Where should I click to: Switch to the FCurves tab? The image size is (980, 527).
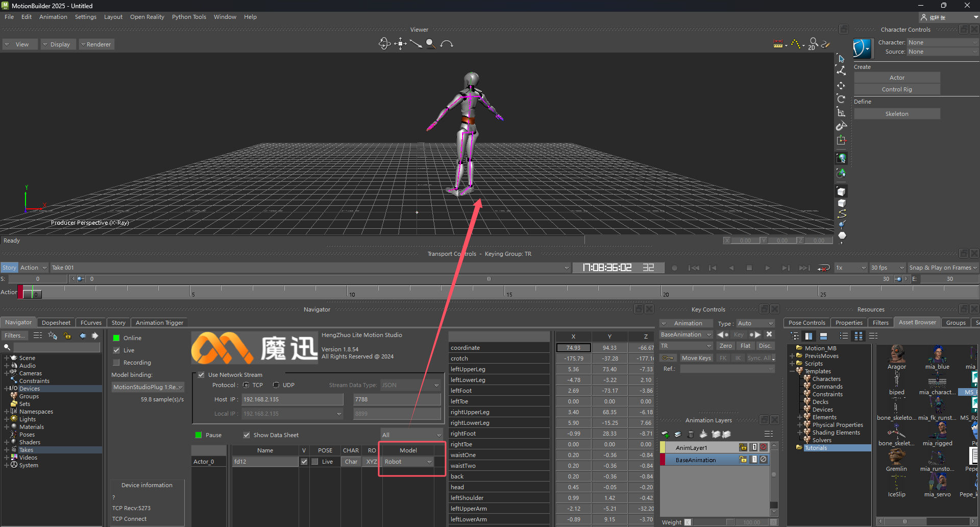coord(91,323)
